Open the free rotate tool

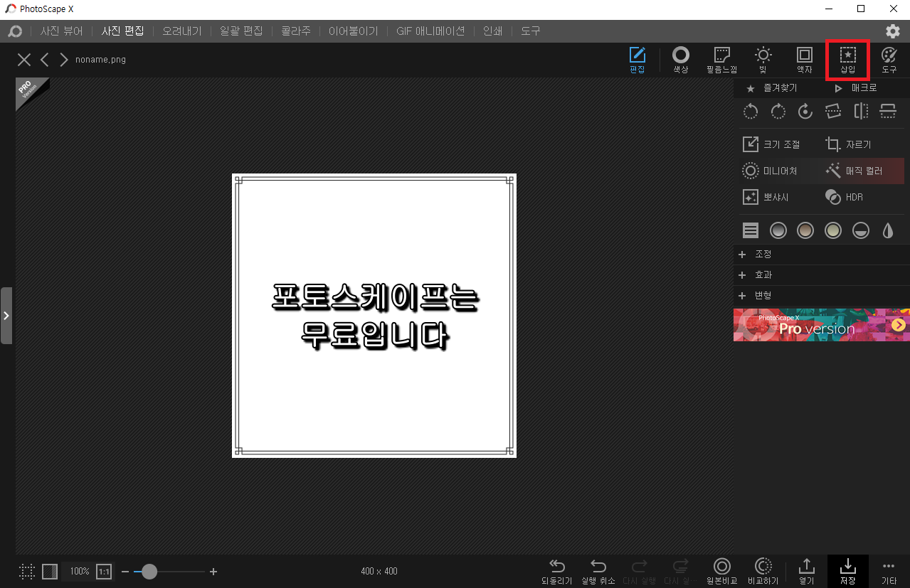click(x=805, y=111)
